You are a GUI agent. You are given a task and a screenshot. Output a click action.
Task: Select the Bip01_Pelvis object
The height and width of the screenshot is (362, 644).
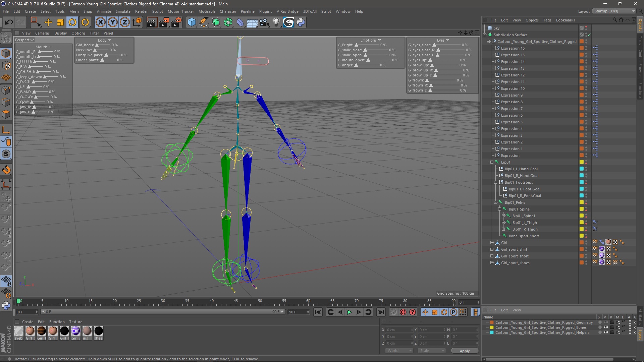click(x=515, y=202)
